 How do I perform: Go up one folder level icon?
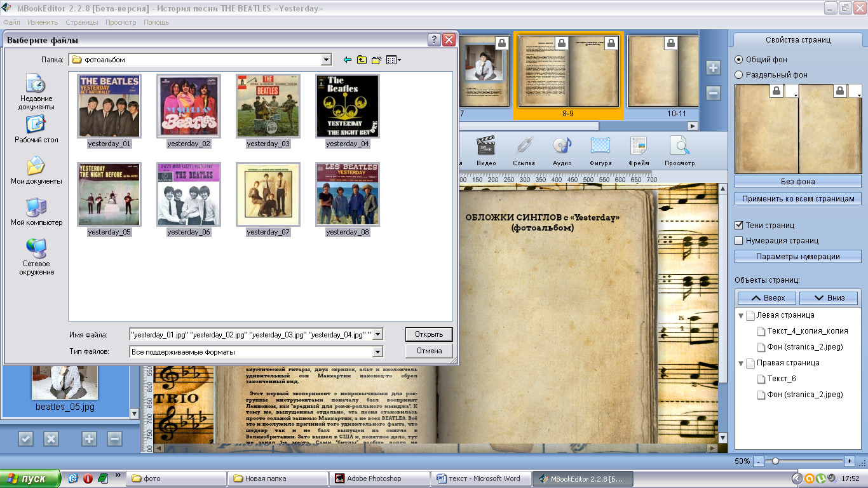coord(362,60)
